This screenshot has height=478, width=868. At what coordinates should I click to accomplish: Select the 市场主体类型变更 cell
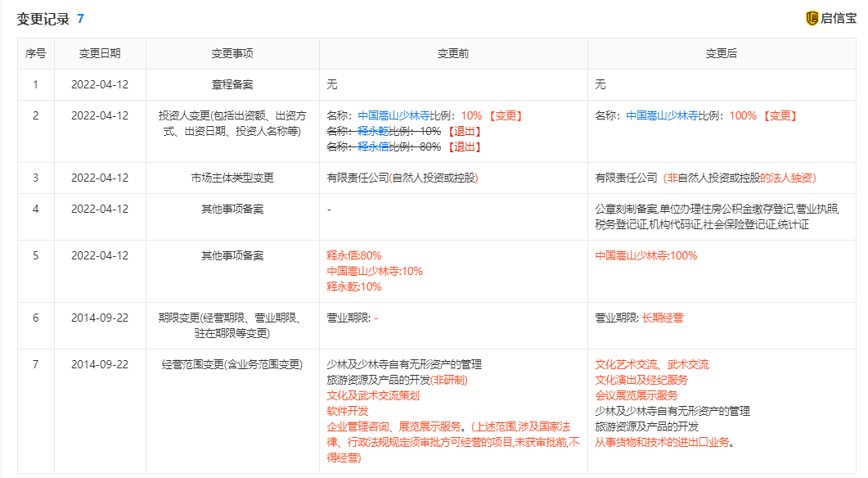[232, 178]
